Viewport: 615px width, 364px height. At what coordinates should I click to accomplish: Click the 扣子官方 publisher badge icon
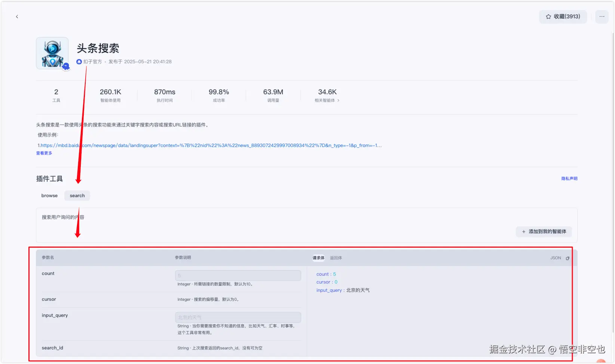(x=79, y=62)
